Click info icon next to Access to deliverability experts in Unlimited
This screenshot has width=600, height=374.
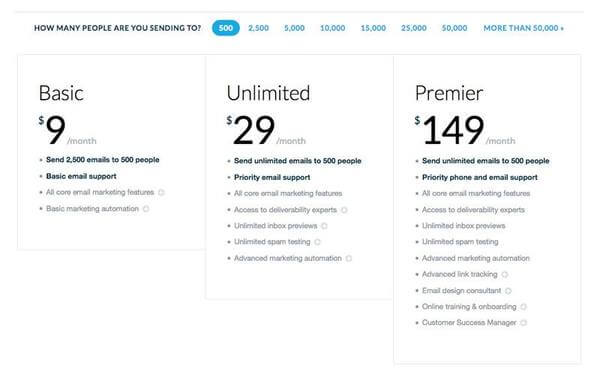[344, 210]
